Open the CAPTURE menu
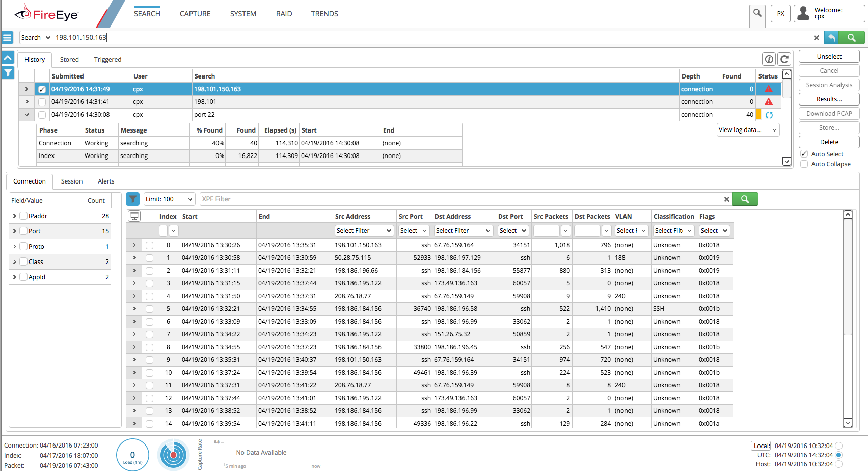Viewport: 868px width, 471px height. pos(195,14)
